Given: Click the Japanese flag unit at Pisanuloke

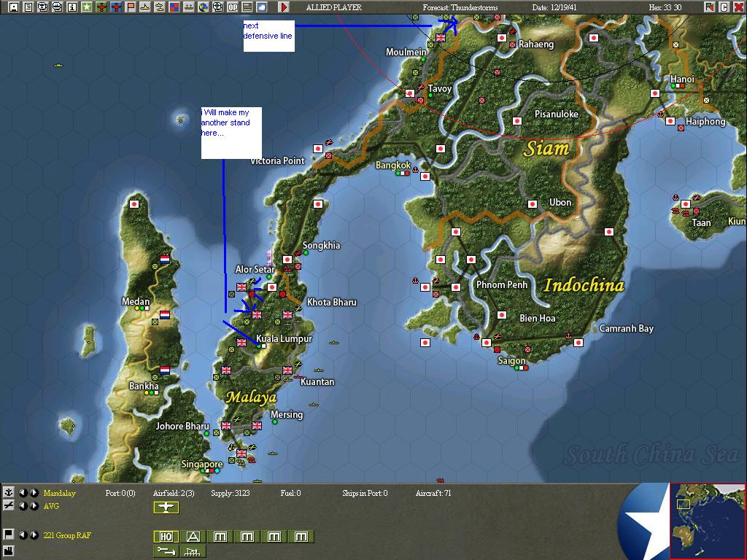Looking at the screenshot, I should pyautogui.click(x=517, y=121).
